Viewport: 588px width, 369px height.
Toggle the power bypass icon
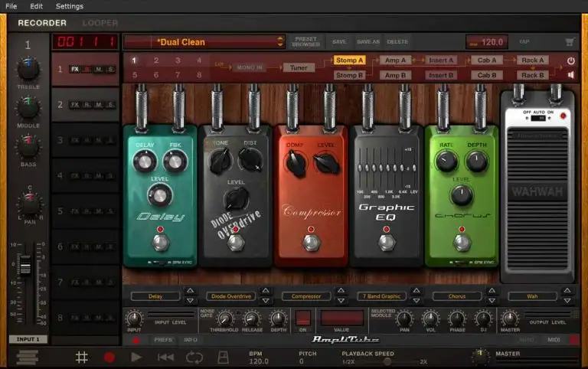click(x=570, y=60)
